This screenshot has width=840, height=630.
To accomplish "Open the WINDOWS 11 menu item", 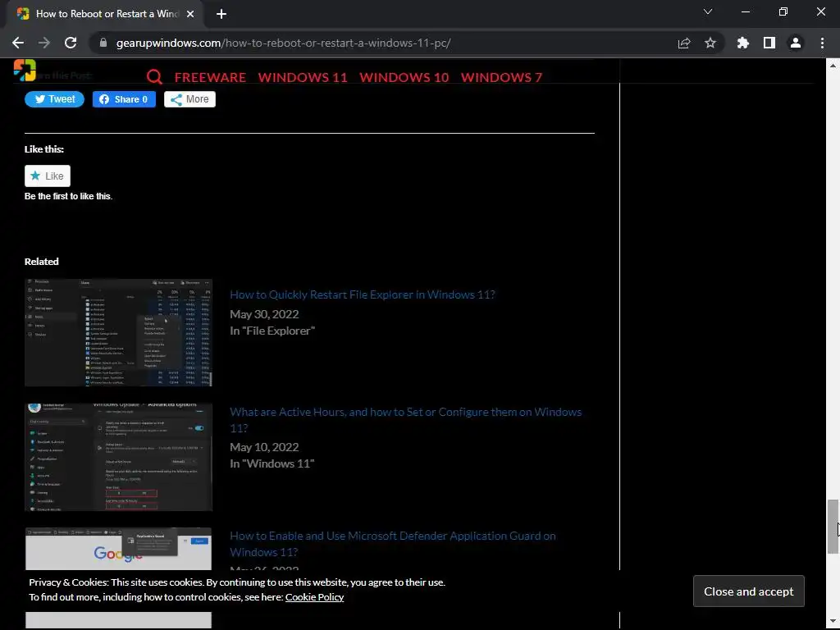I will point(303,77).
